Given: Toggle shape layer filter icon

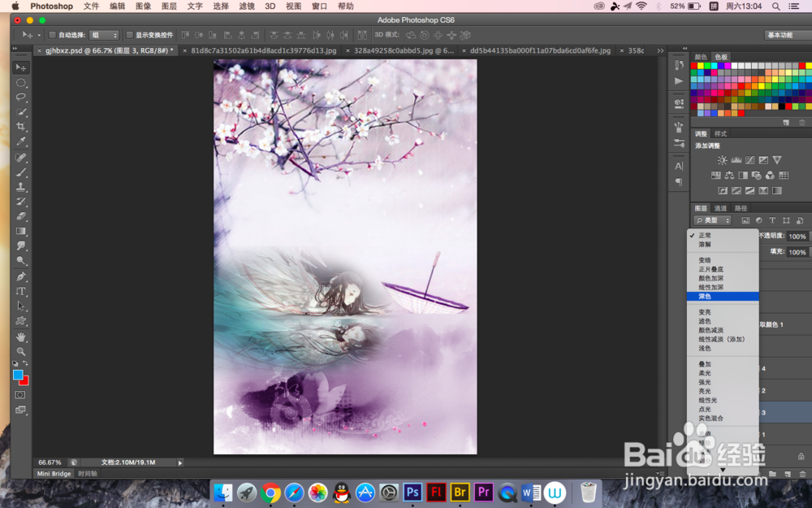Looking at the screenshot, I should click(786, 220).
